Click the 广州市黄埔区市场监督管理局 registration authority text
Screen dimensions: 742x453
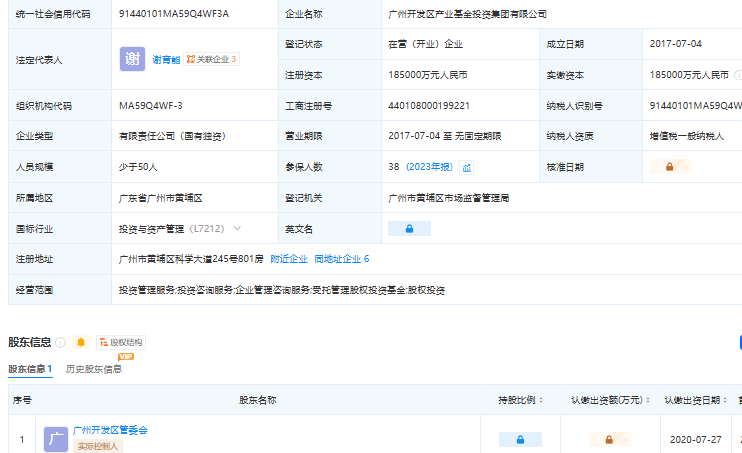tap(449, 198)
